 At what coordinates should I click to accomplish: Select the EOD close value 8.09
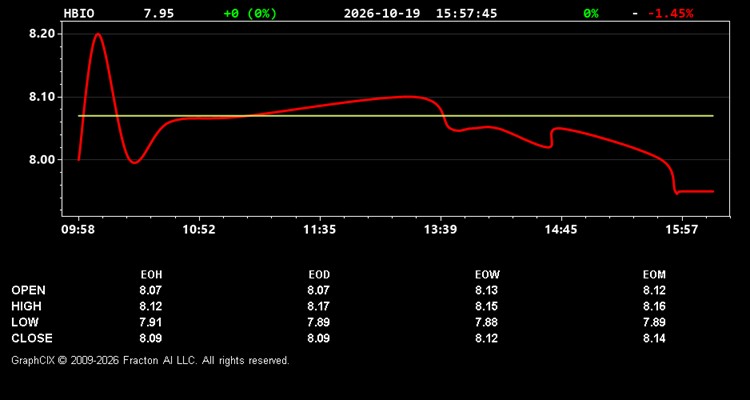(x=319, y=338)
